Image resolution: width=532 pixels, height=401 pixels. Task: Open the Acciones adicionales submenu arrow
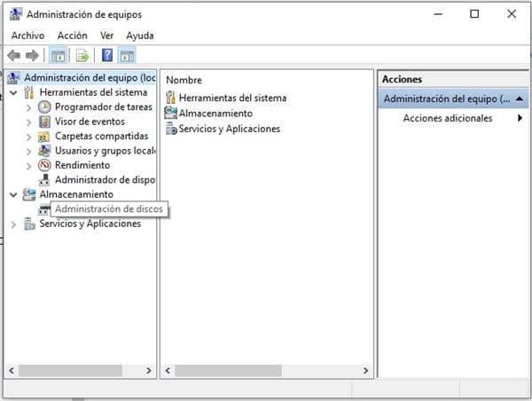click(x=520, y=118)
